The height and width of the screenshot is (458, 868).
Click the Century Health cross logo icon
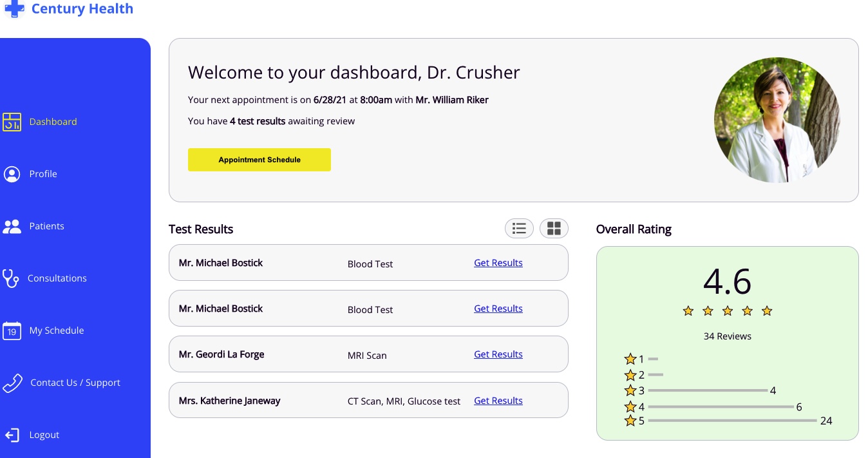[14, 9]
